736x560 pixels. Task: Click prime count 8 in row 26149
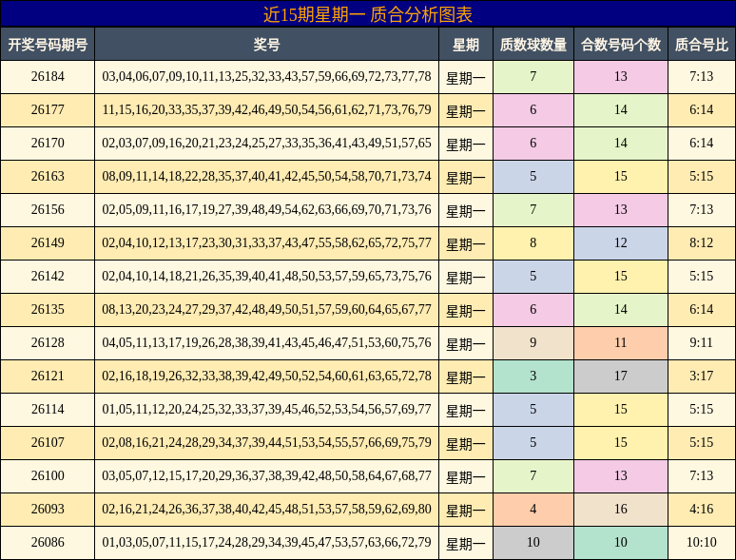(533, 243)
